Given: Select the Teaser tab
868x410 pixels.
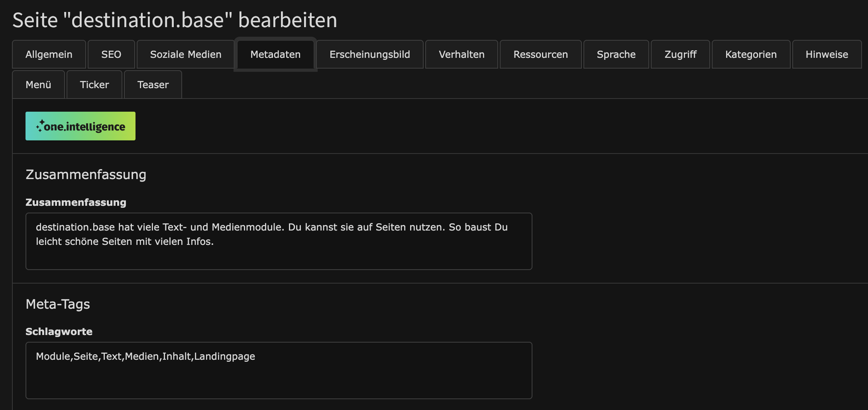Looking at the screenshot, I should 153,85.
